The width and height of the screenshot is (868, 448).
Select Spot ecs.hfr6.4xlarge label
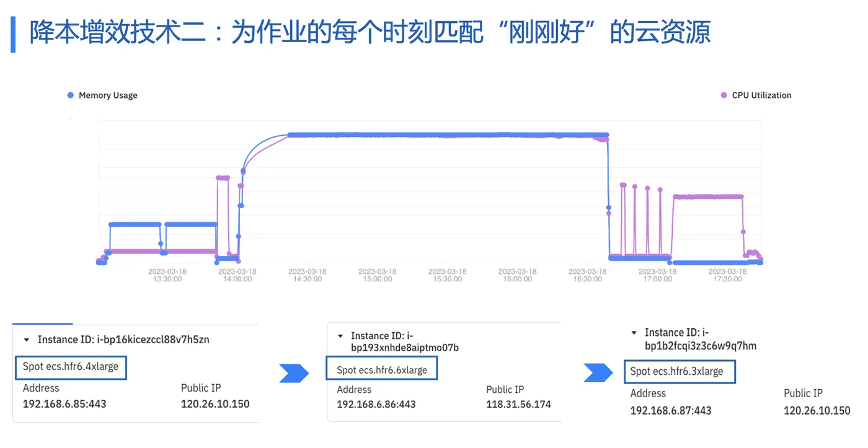[71, 367]
